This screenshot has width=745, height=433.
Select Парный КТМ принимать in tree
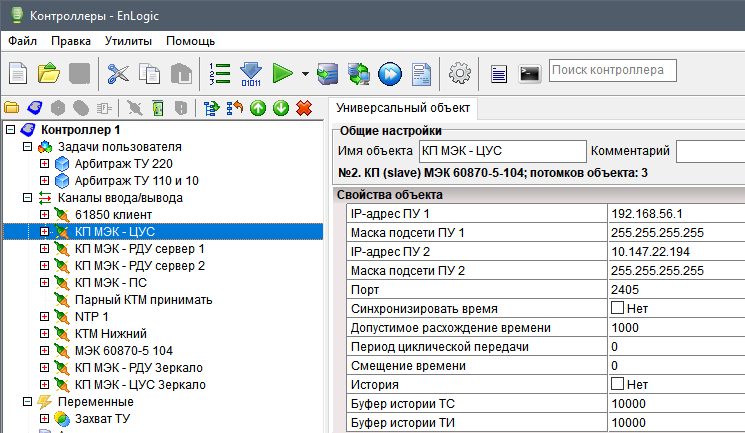143,300
